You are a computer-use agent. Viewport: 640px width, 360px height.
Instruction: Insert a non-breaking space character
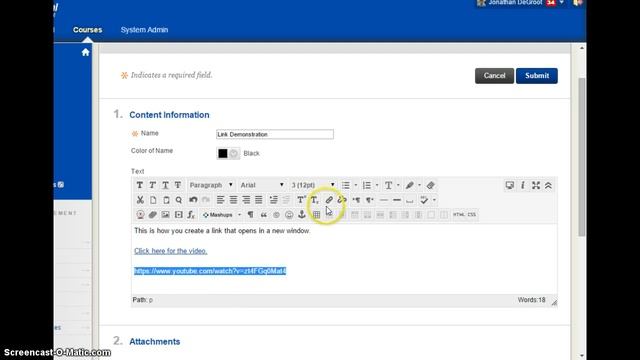click(409, 200)
